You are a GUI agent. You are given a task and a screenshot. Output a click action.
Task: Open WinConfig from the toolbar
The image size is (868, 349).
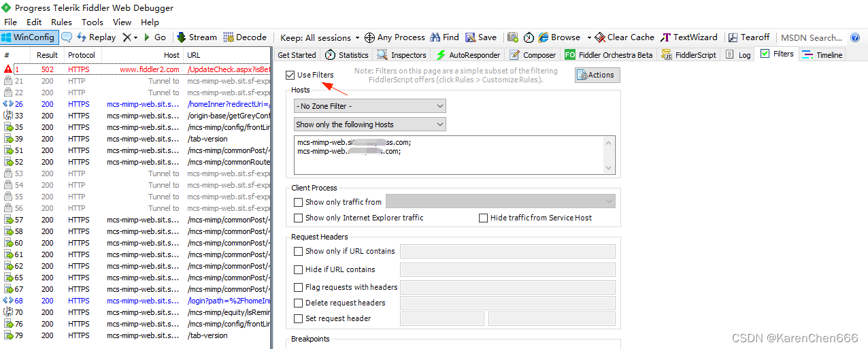point(29,37)
